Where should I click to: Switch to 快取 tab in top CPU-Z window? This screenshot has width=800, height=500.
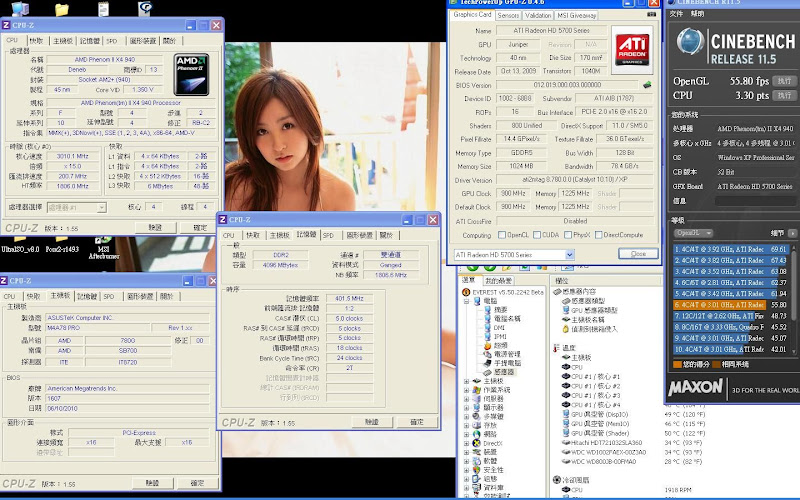point(36,41)
